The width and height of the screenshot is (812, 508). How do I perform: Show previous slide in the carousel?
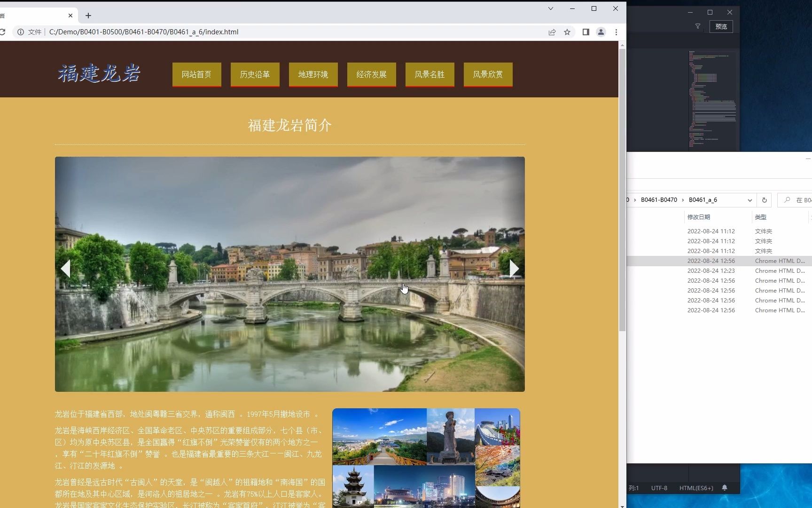coord(66,269)
